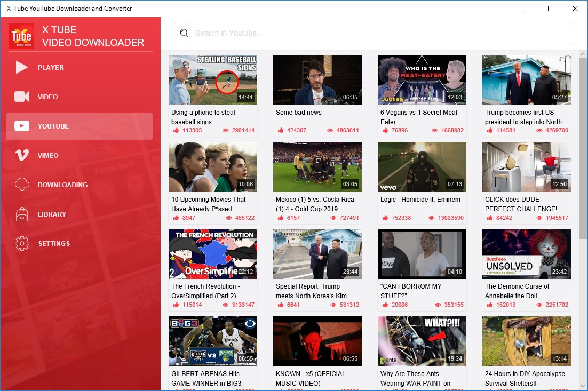Select the YOUTUBE menu item

pos(79,126)
